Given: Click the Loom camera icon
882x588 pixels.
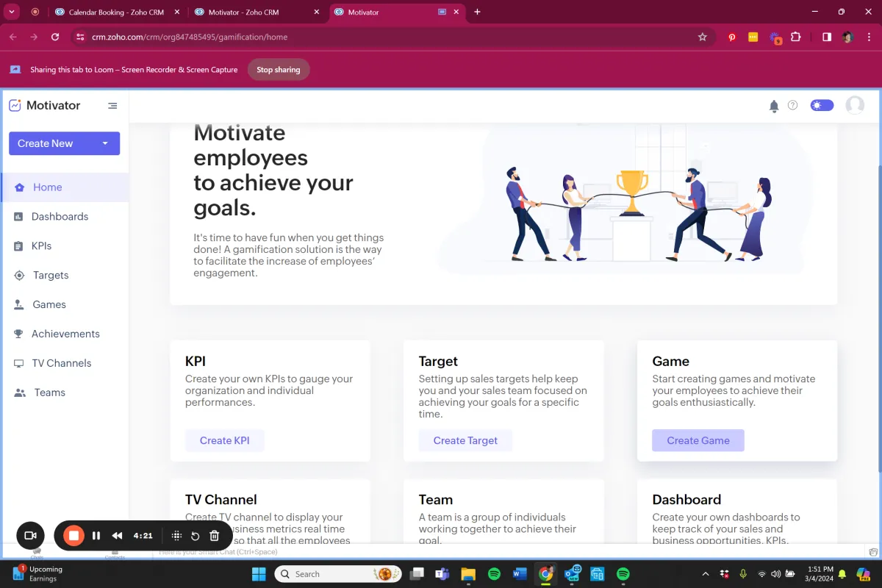Looking at the screenshot, I should tap(30, 536).
